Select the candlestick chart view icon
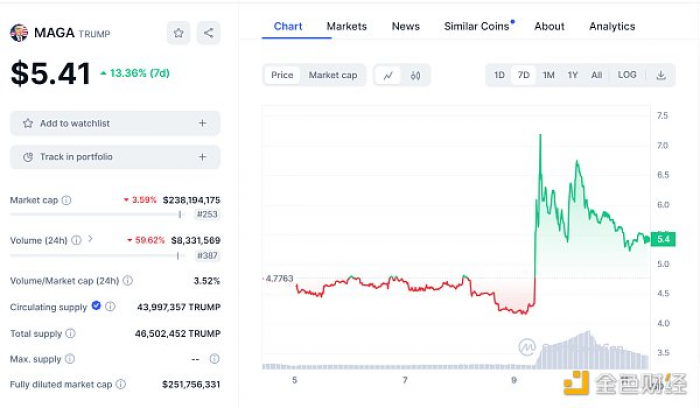 coord(415,75)
